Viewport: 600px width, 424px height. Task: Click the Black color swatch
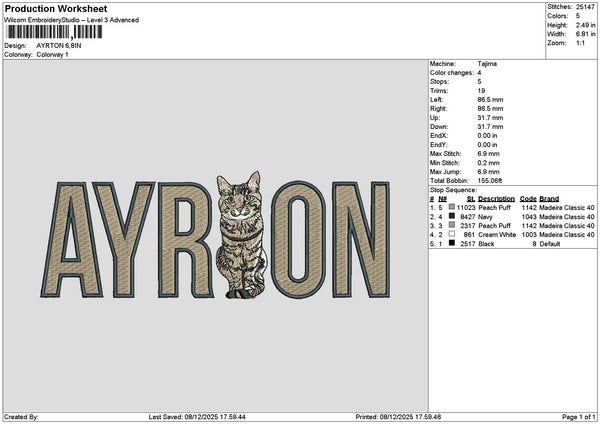(x=452, y=243)
